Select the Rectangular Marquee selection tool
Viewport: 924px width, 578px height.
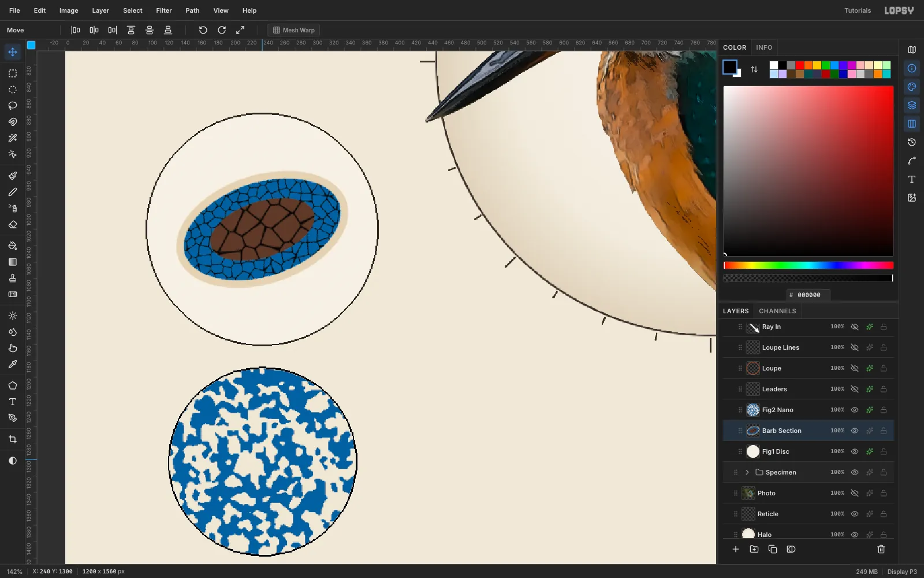[x=13, y=73]
